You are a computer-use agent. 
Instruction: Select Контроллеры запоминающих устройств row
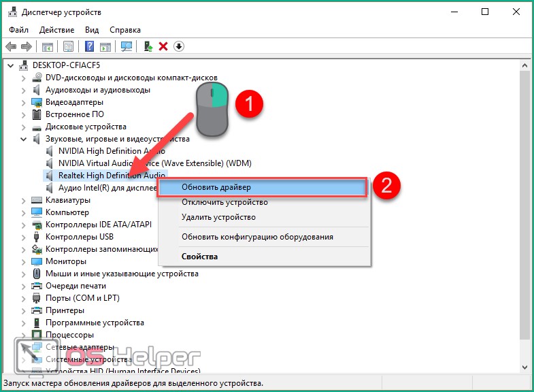click(x=101, y=249)
